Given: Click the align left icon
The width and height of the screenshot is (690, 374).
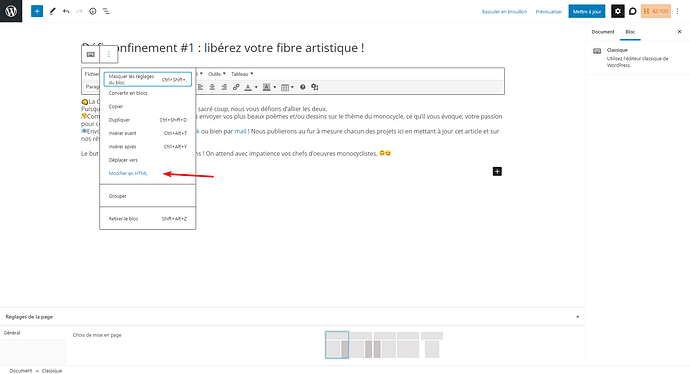Looking at the screenshot, I should 200,87.
